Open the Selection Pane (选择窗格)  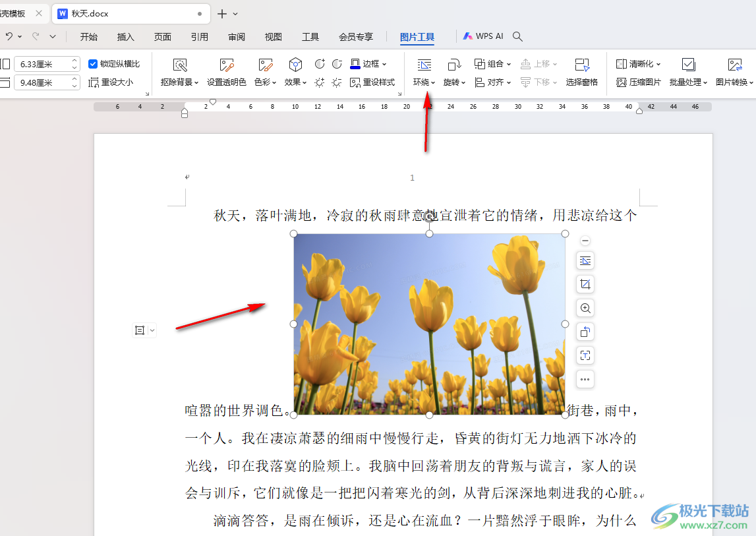pyautogui.click(x=582, y=73)
